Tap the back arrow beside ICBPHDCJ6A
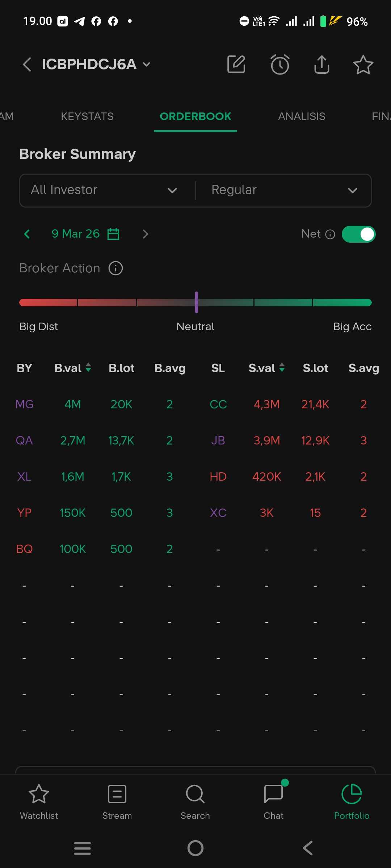This screenshot has width=391, height=868. pos(27,65)
